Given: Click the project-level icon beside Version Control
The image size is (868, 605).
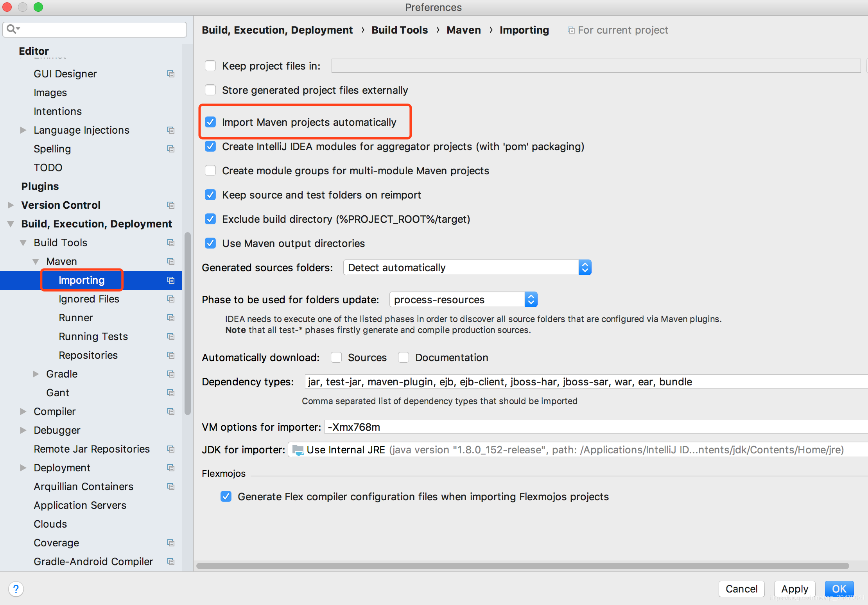Looking at the screenshot, I should 171,205.
